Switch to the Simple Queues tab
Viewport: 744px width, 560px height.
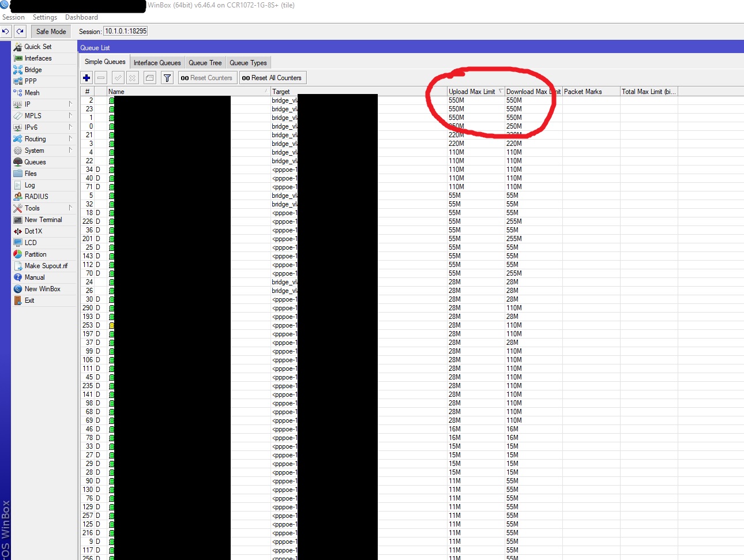tap(105, 62)
